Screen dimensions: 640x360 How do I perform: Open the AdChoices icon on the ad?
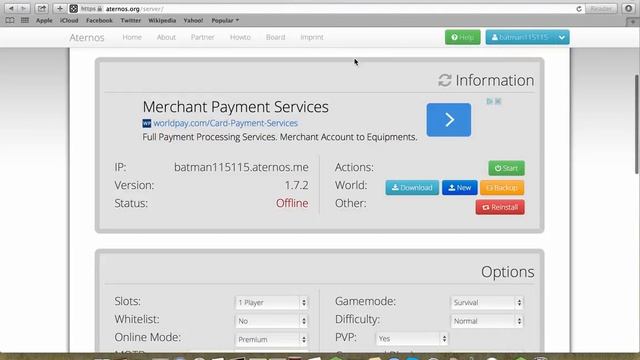point(489,101)
